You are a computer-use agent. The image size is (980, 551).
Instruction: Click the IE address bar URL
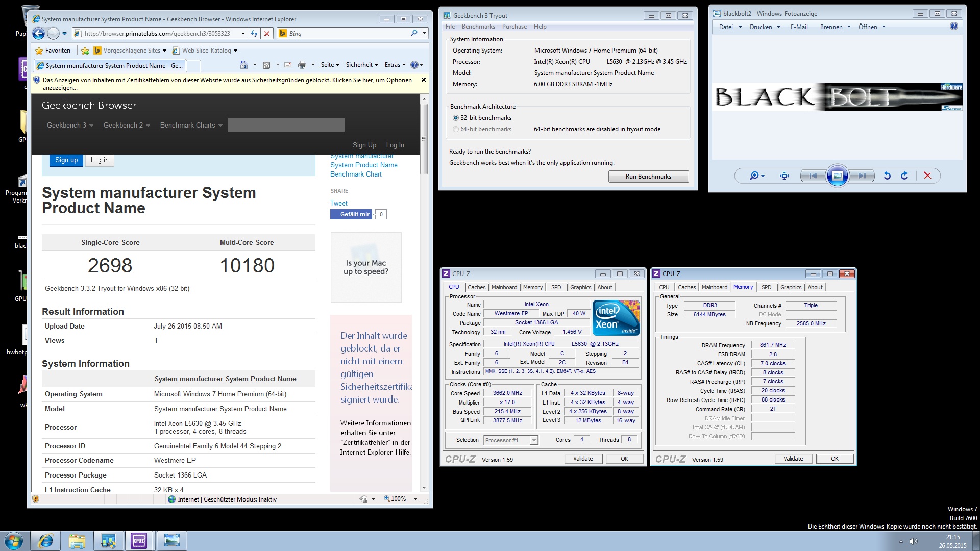(158, 34)
